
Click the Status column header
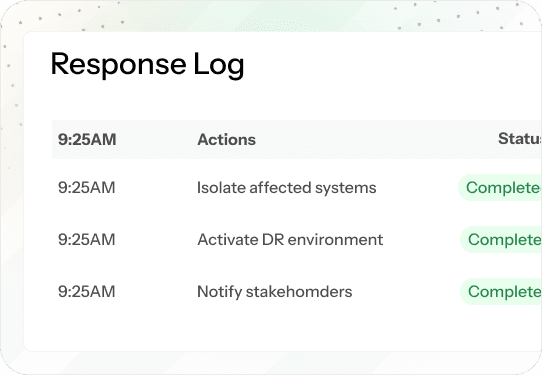coord(520,139)
